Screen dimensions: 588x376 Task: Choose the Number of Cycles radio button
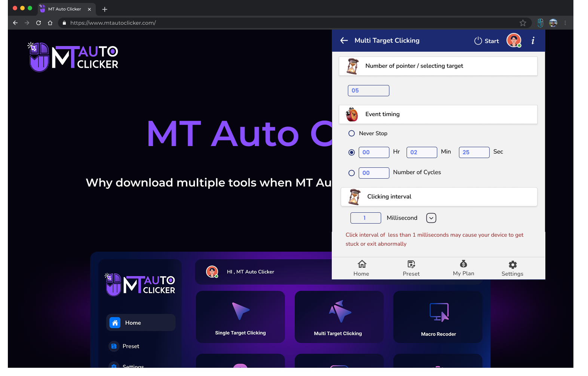pos(352,173)
